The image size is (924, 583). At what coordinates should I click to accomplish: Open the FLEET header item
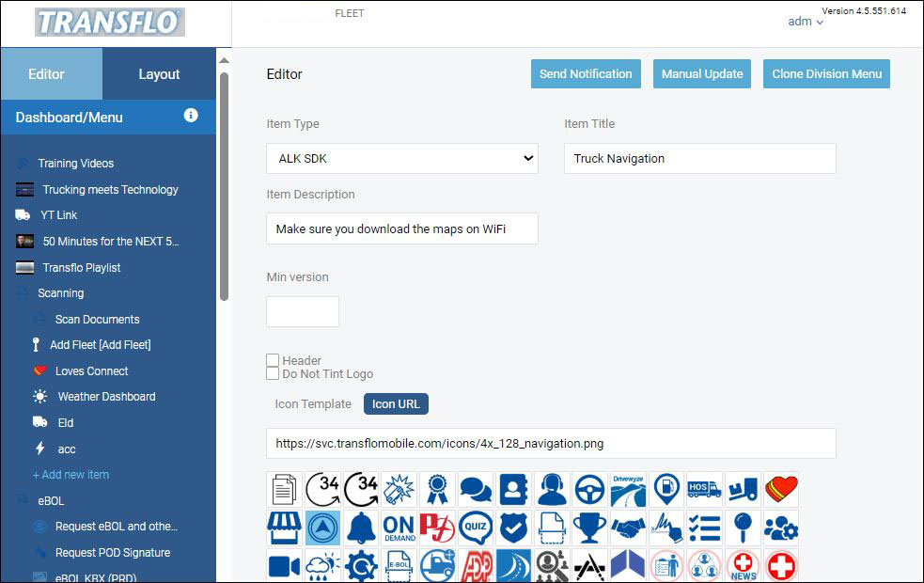pos(350,13)
